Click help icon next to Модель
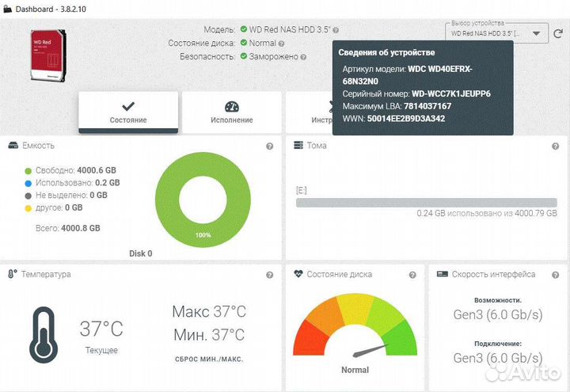Screen dimensions: 570x392 [x=336, y=29]
